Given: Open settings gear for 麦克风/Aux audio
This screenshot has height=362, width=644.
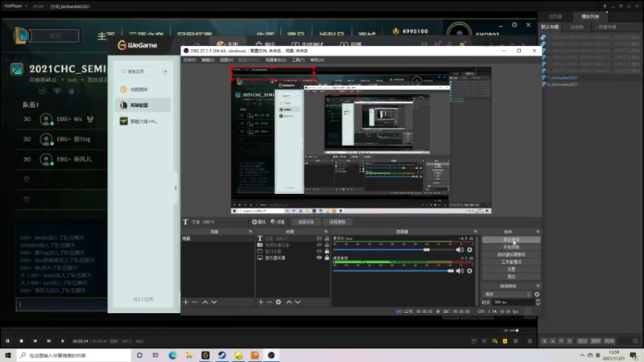Looking at the screenshot, I should 469,249.
